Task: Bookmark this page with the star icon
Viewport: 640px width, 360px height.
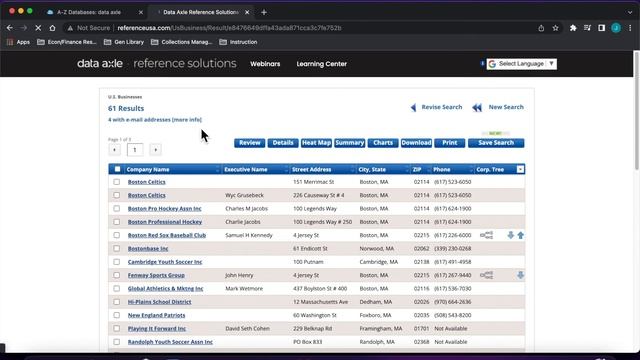Action: coord(556,28)
